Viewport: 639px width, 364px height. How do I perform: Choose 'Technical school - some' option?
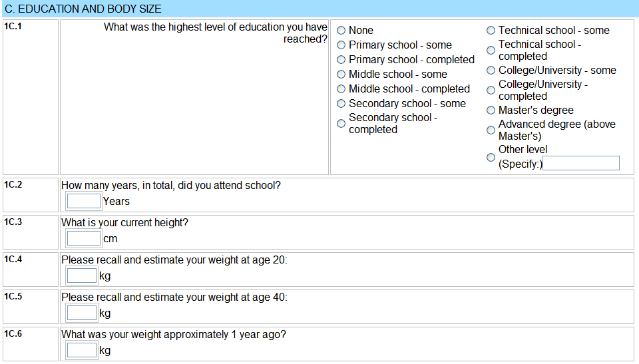click(491, 31)
